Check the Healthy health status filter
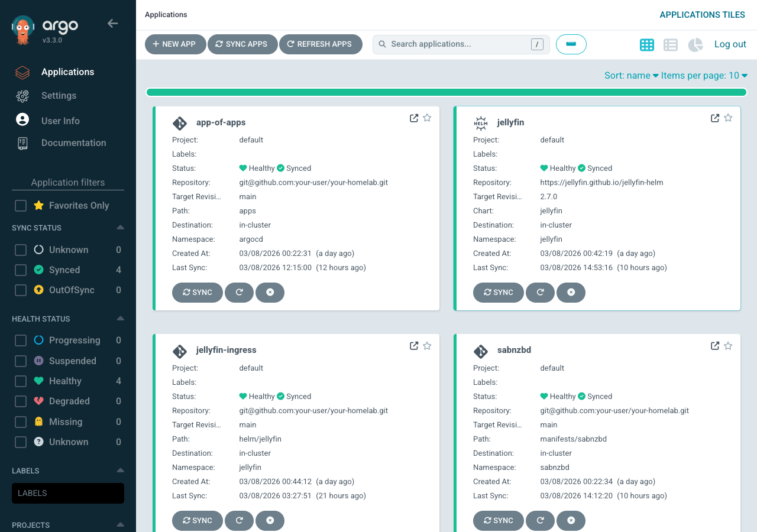The height and width of the screenshot is (532, 757). point(20,381)
